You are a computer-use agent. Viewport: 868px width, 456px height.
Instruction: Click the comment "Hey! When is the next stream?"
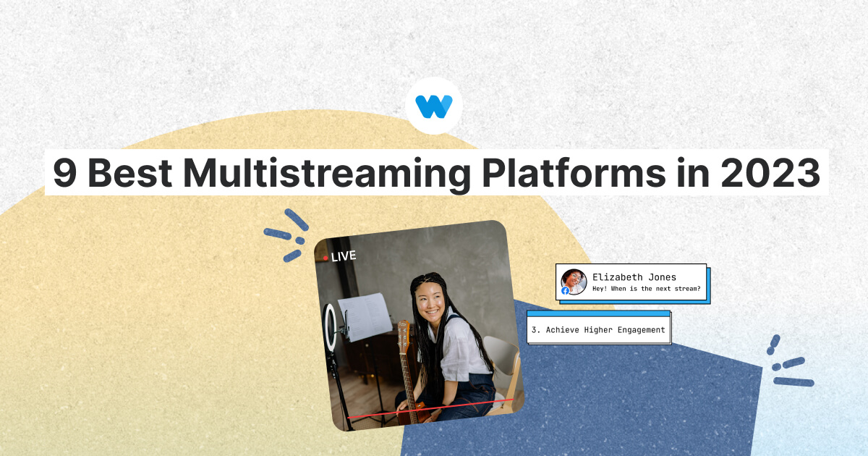(x=647, y=289)
